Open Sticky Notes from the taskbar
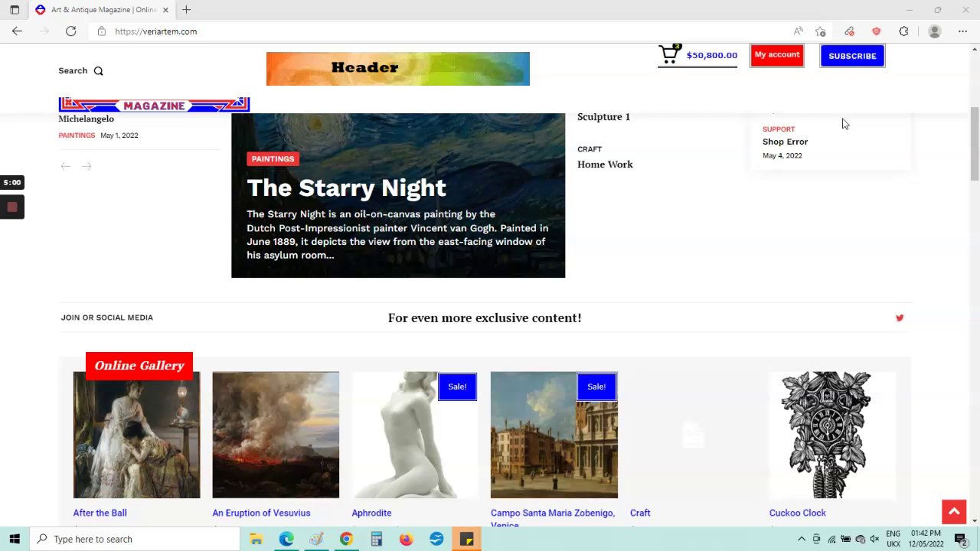 tap(466, 539)
